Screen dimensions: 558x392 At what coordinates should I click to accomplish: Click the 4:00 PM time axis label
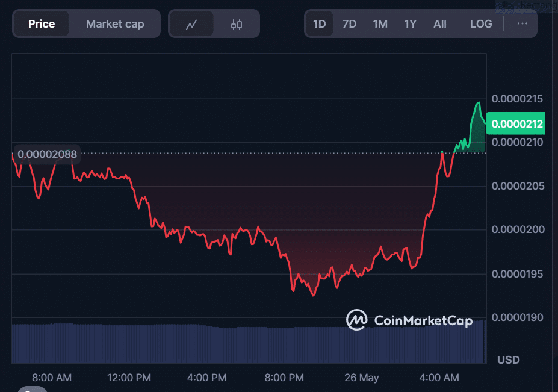point(206,378)
